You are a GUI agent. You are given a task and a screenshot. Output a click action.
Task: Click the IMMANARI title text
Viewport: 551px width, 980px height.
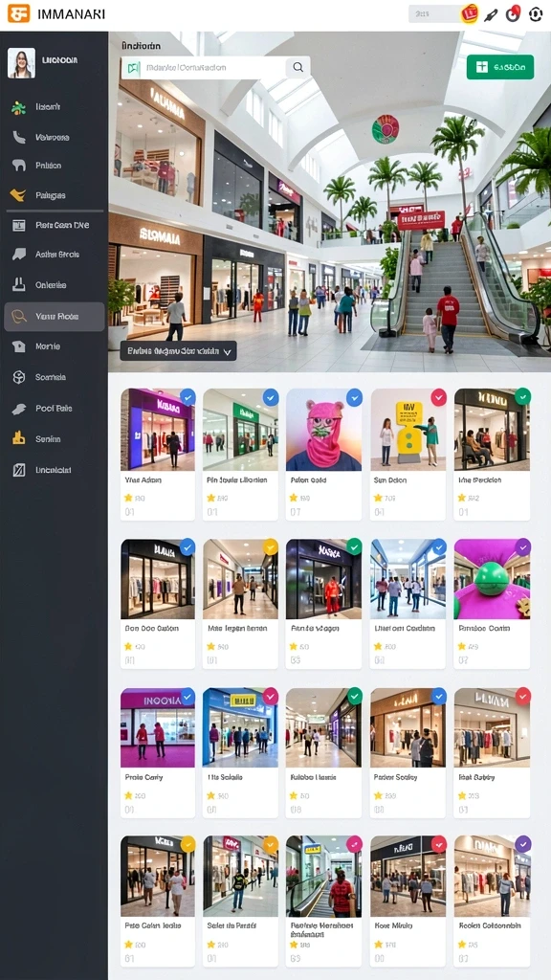(x=71, y=13)
